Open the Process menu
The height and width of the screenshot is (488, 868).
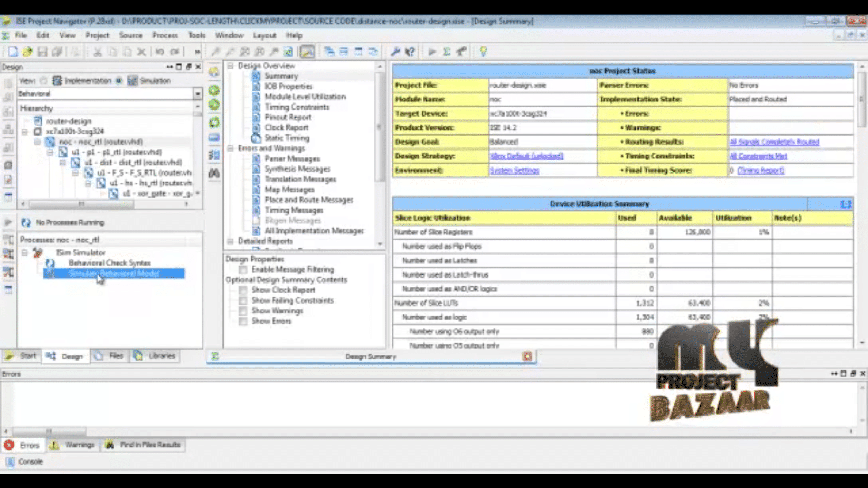[x=165, y=35]
